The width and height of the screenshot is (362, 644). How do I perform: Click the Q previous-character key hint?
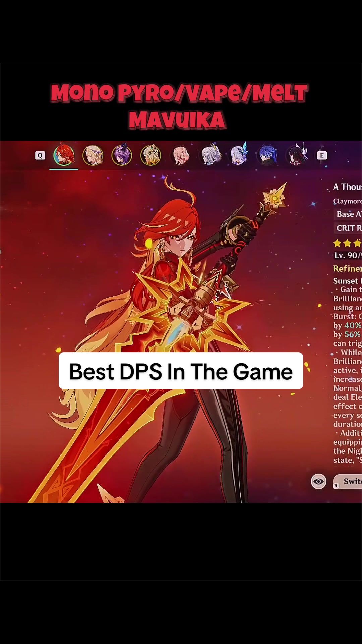point(40,155)
